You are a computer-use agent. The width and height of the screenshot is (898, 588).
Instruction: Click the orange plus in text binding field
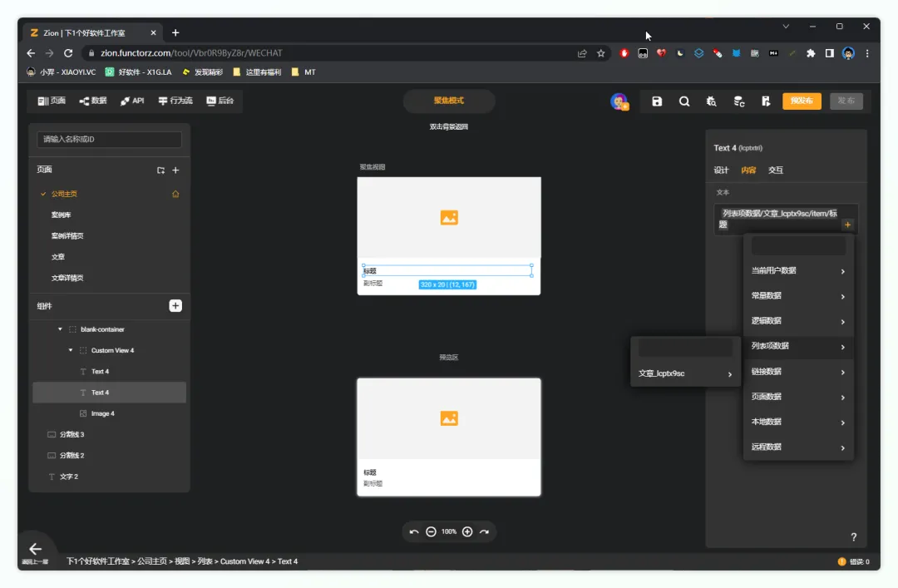coord(847,225)
